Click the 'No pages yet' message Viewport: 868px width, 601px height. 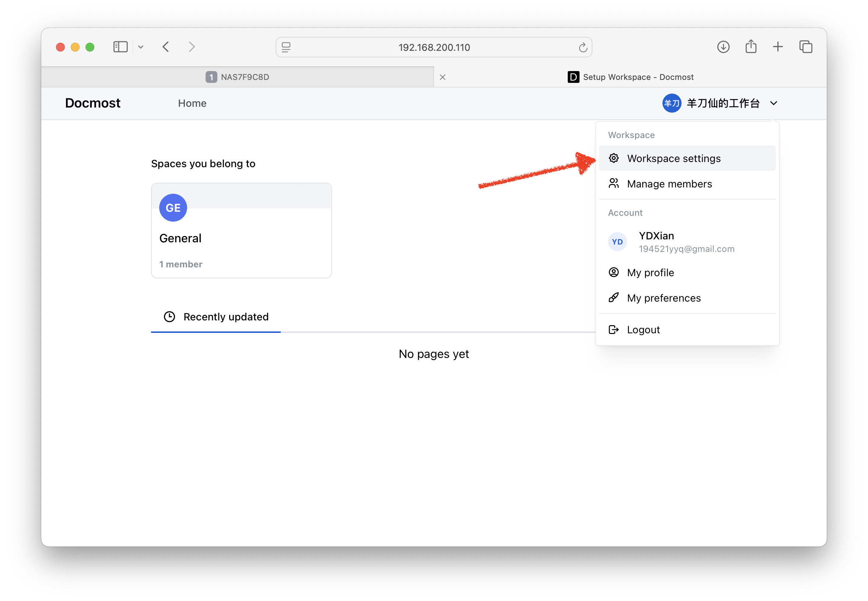point(434,354)
